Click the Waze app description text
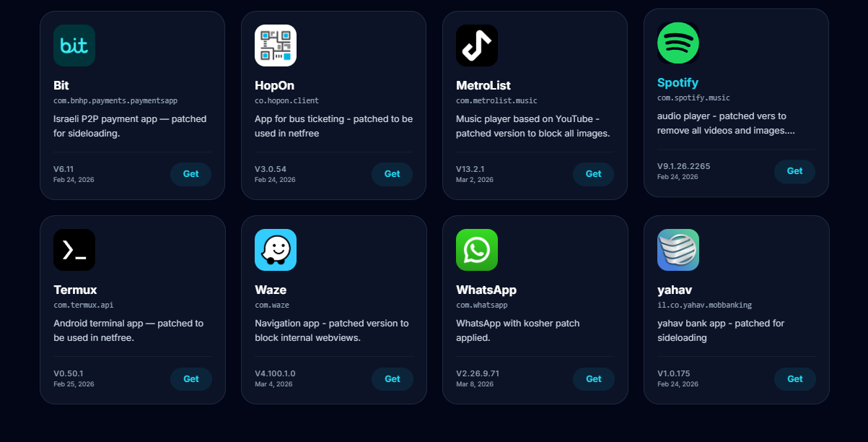The image size is (868, 442). tap(331, 330)
